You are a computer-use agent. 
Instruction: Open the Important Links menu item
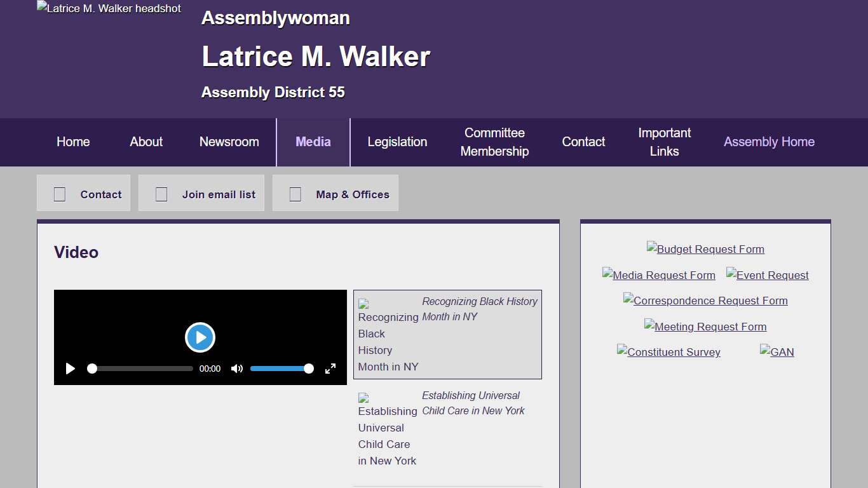pos(664,142)
